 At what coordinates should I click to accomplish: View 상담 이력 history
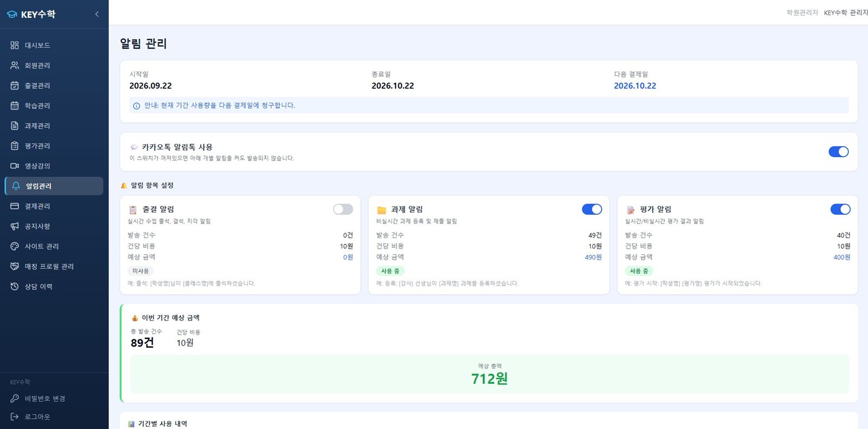pyautogui.click(x=54, y=286)
